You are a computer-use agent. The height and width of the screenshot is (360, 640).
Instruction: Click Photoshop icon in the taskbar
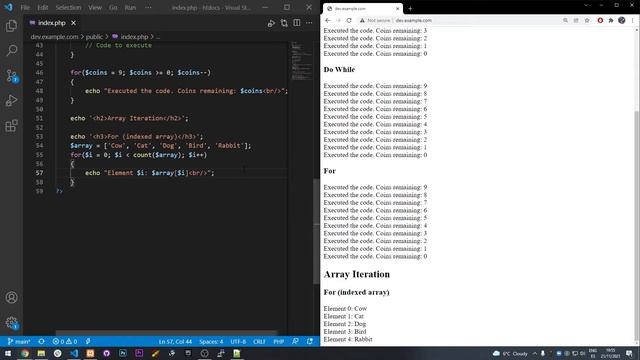(123, 353)
